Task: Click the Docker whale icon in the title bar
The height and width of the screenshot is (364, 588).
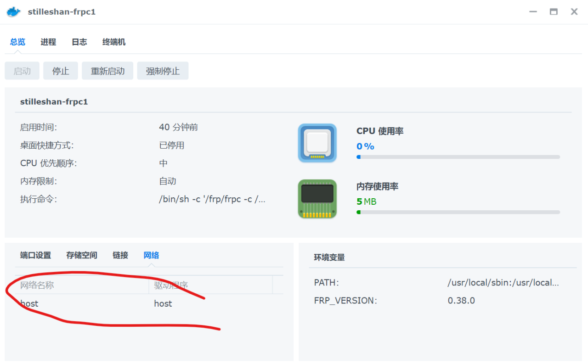Action: pos(13,11)
